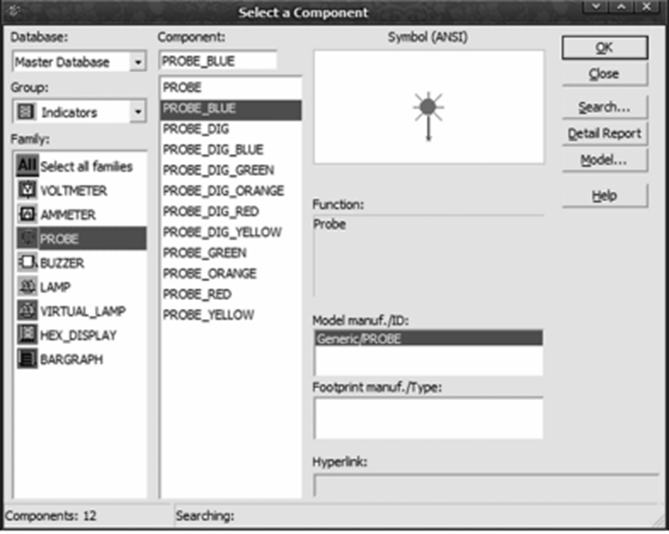Select PROBE_ORANGE component

[231, 273]
